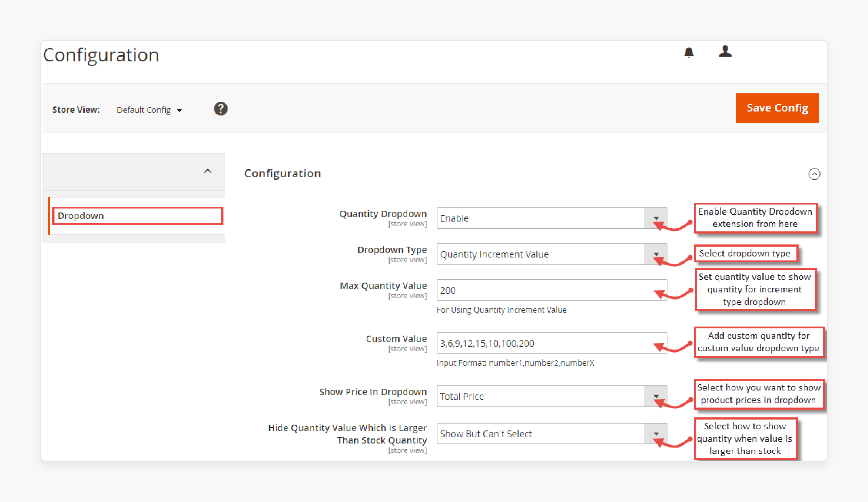Click the Configuration page title
The width and height of the screenshot is (868, 502).
point(101,56)
